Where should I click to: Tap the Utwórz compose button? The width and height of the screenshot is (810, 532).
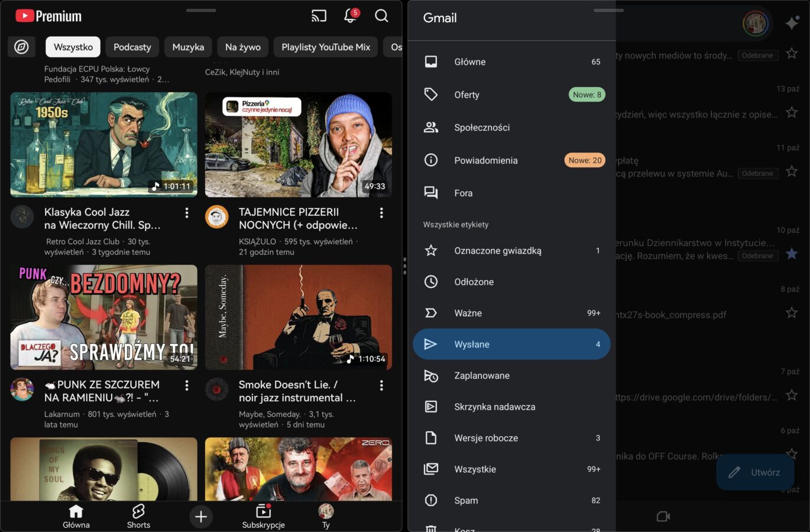pyautogui.click(x=754, y=472)
